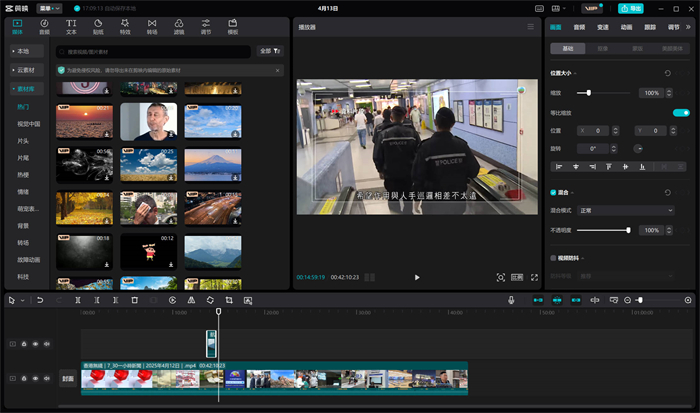
Task: Click the 导出 export button
Action: (x=630, y=8)
